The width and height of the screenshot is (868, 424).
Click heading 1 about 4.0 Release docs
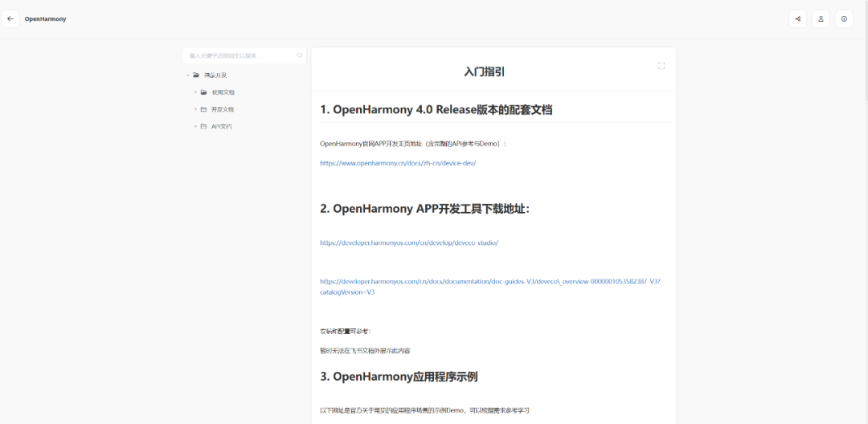point(436,109)
